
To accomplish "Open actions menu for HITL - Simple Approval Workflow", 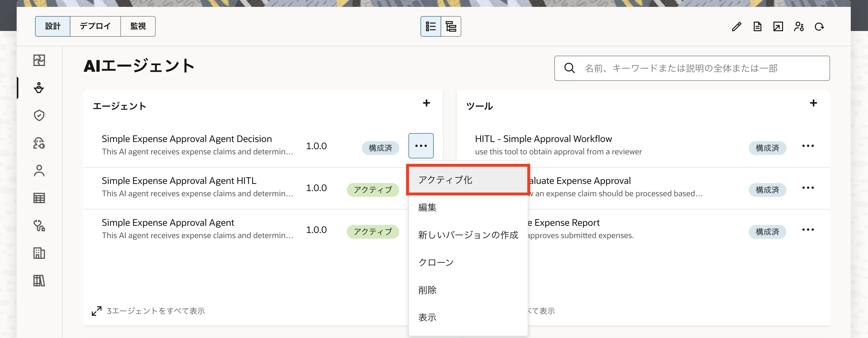I will pos(808,146).
